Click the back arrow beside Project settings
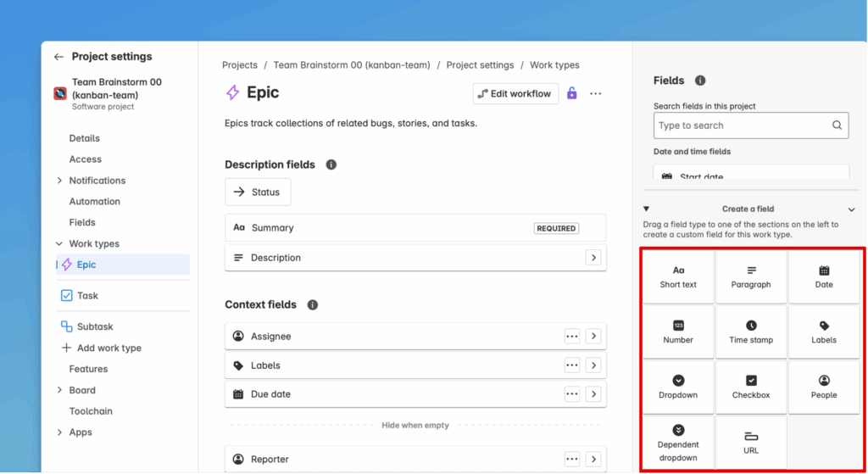The height and width of the screenshot is (474, 868). pyautogui.click(x=58, y=57)
